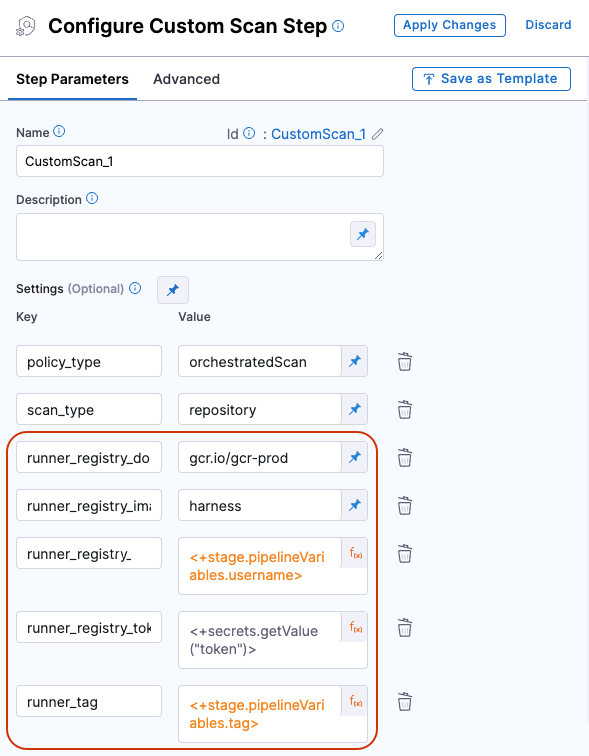Remove the gcr.io/gcr-prod setting row
The height and width of the screenshot is (756, 589).
[404, 458]
